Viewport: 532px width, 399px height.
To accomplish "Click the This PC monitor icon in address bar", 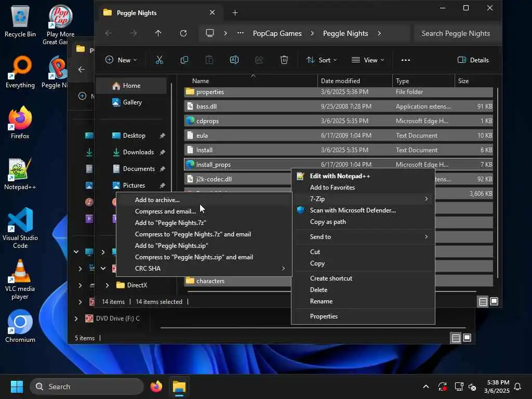I will [210, 33].
